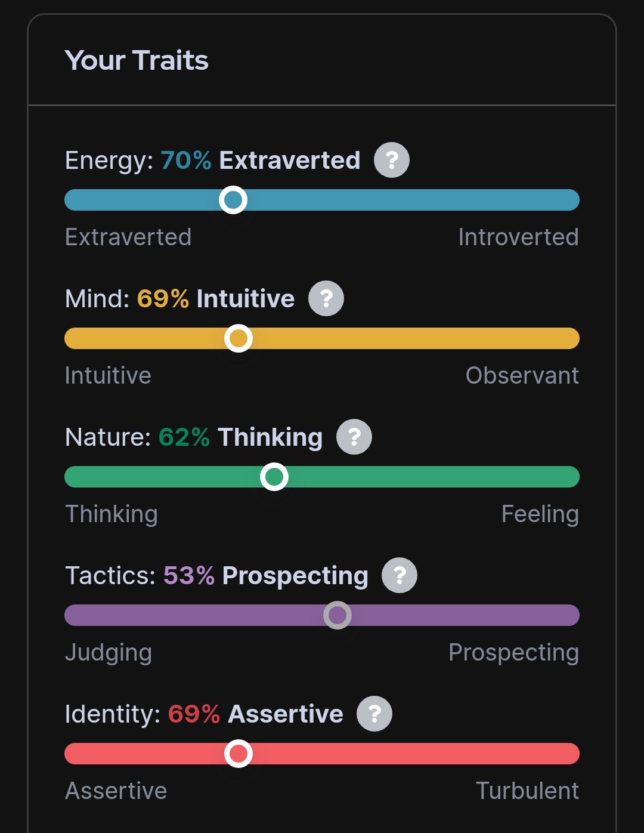Select the green Nature slider handle
The image size is (644, 833).
coord(274,477)
